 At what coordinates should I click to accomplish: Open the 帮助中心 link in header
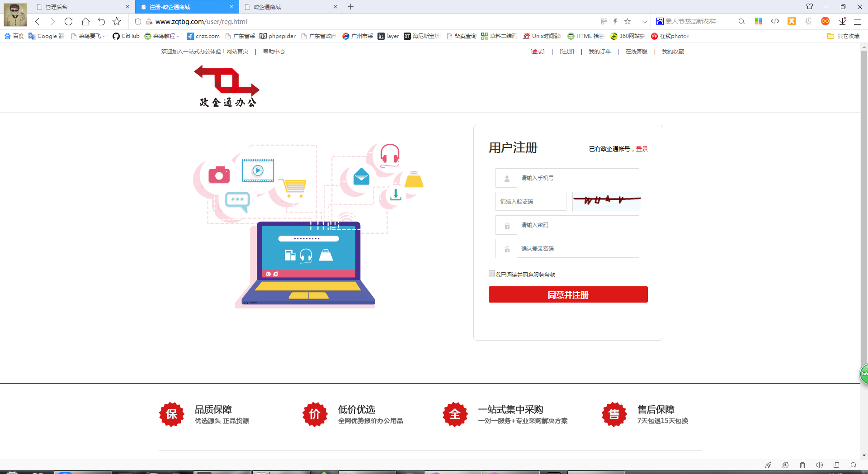tap(274, 52)
